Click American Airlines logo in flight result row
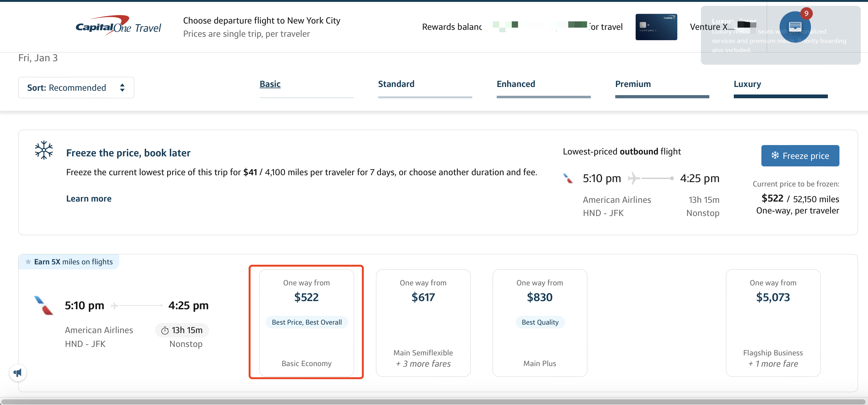The width and height of the screenshot is (868, 405). (x=44, y=305)
